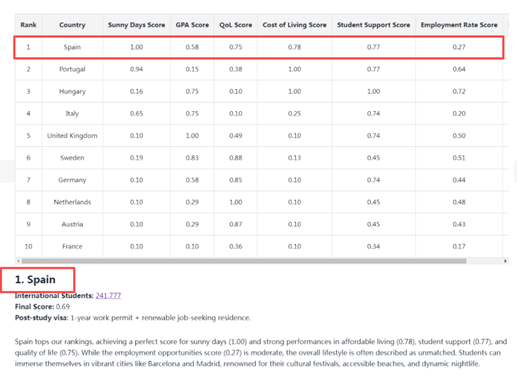Select the Hungary country cell
The width and height of the screenshot is (517, 385).
[x=72, y=91]
